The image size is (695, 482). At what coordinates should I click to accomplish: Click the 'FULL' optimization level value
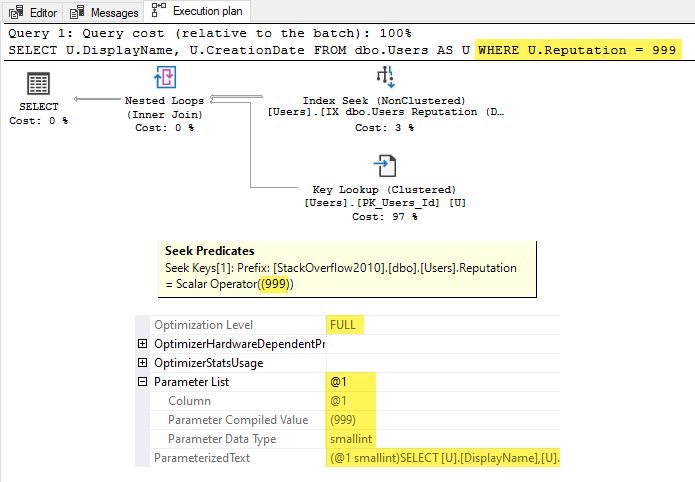[343, 325]
